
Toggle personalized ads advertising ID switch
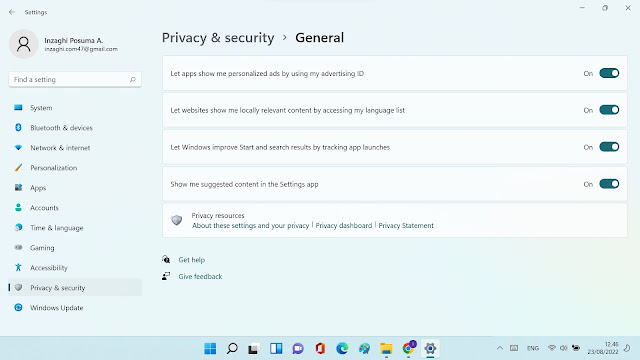[x=609, y=73]
